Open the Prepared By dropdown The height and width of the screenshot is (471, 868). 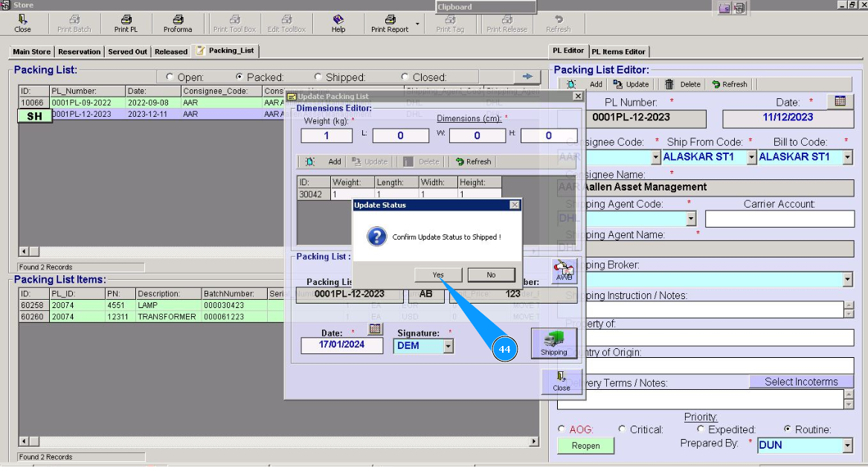click(847, 445)
